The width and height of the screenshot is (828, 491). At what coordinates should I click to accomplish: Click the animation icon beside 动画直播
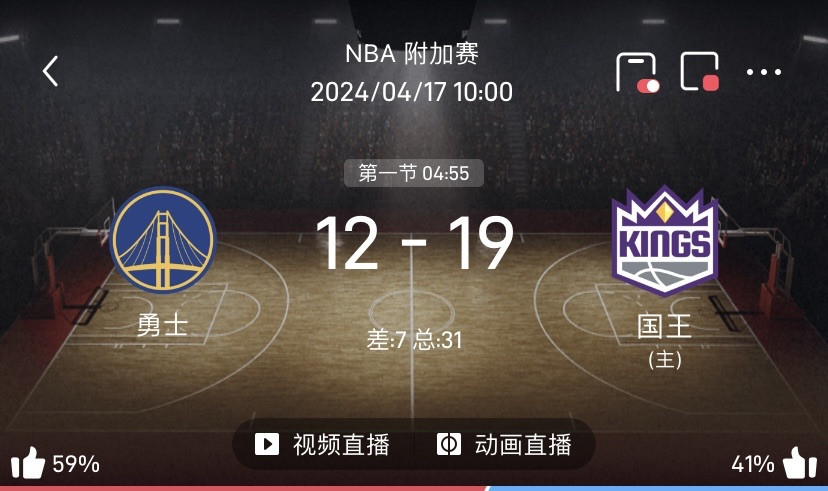(449, 444)
